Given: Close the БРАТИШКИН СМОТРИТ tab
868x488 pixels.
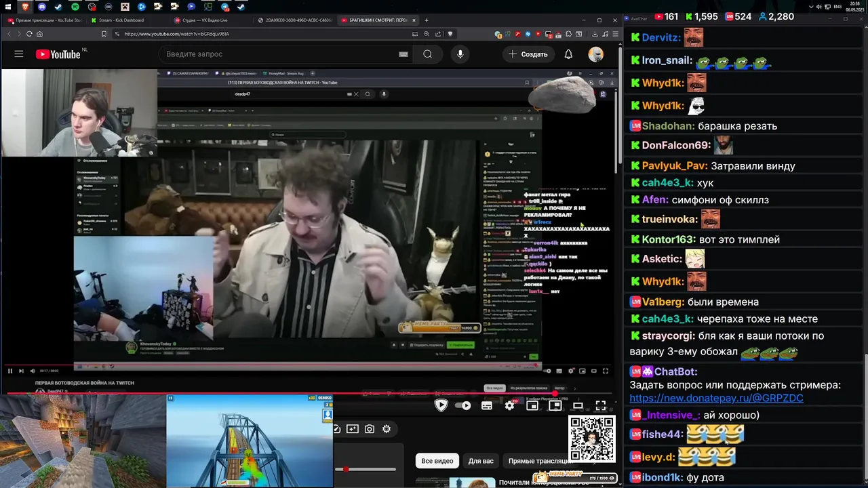Looking at the screenshot, I should pyautogui.click(x=415, y=20).
